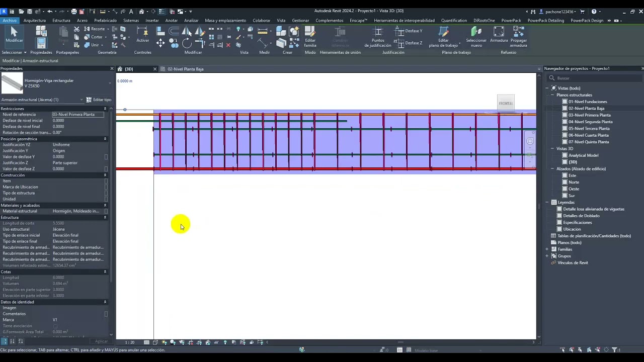Switch to the 02-Nivel Planta Baja view tab
644x362 pixels.
[186, 69]
